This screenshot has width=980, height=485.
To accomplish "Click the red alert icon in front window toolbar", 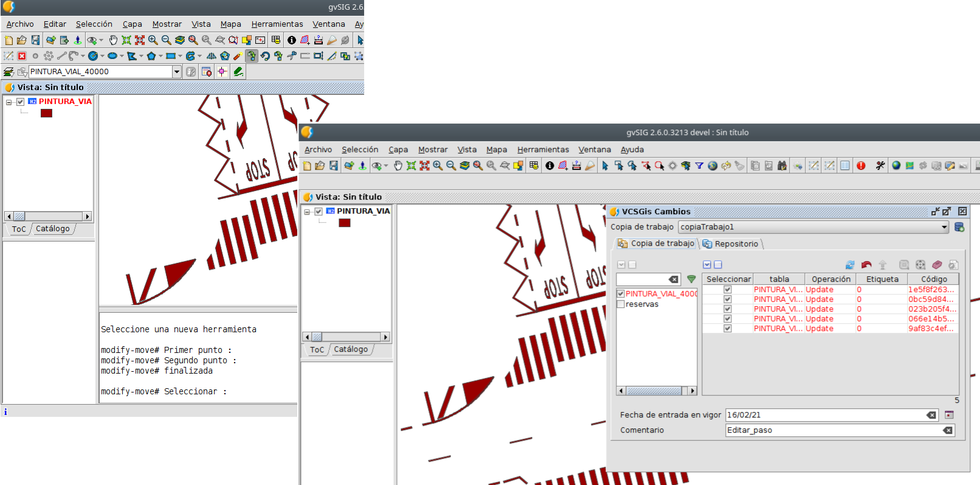I will (861, 166).
